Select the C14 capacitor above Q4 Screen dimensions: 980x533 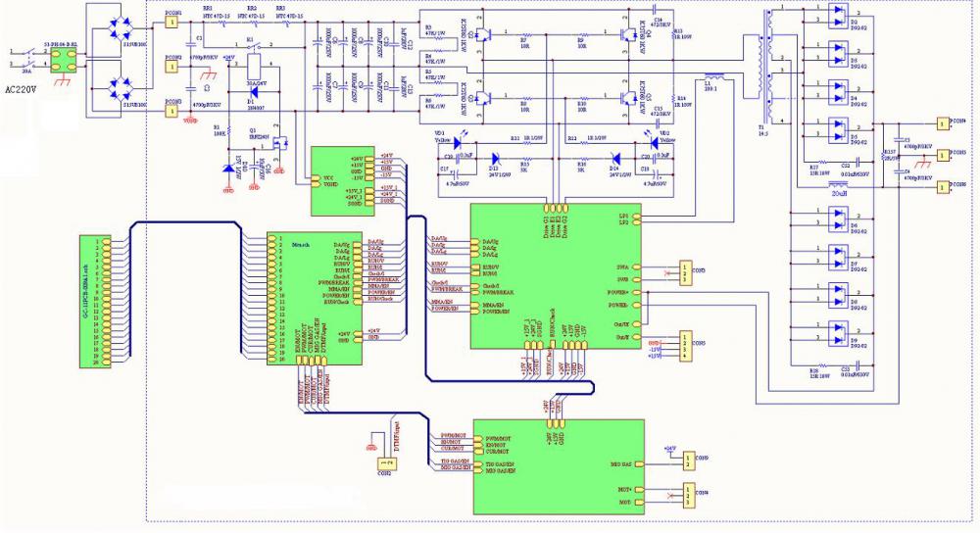click(655, 10)
